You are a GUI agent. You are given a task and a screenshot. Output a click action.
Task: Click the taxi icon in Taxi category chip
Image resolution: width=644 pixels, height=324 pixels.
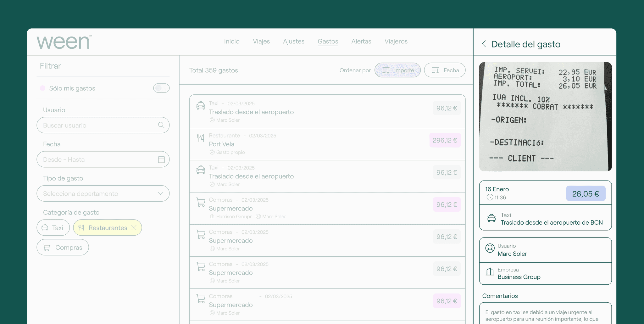[x=45, y=228]
